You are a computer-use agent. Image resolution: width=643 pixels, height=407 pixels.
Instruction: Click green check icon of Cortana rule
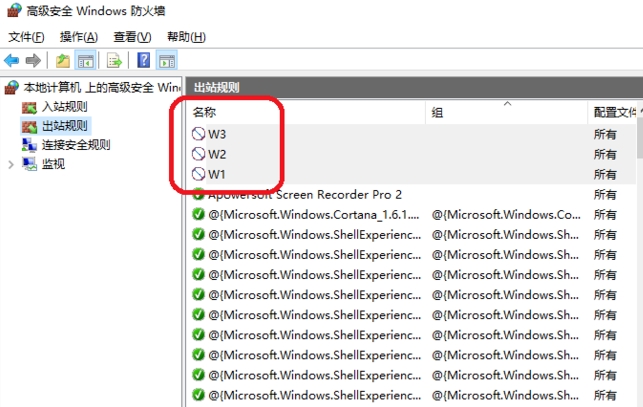click(198, 214)
